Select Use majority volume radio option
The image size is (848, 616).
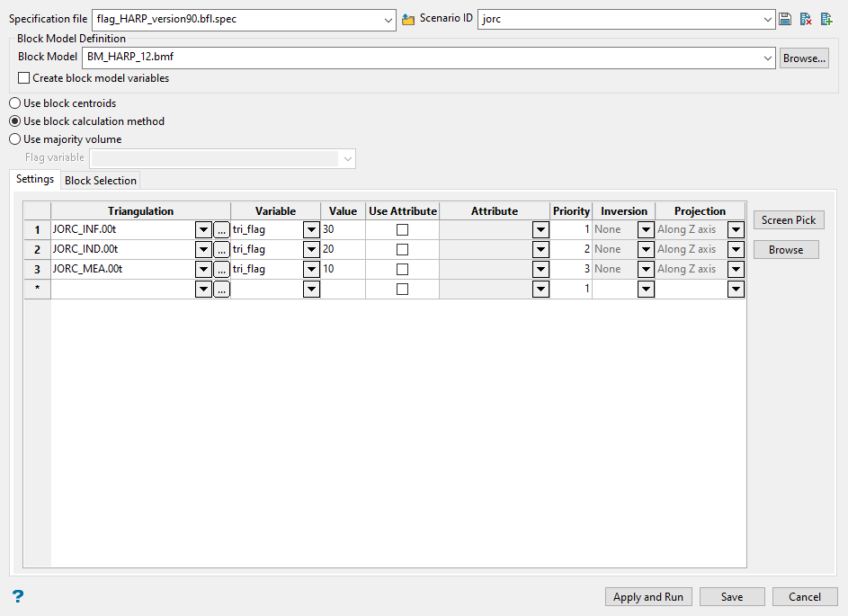tap(15, 139)
